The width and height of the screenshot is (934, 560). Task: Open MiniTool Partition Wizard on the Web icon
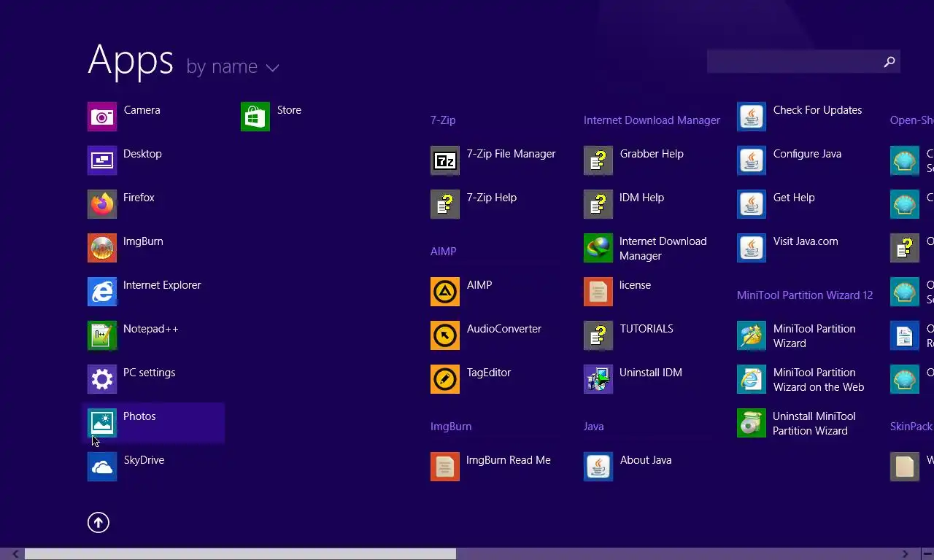(752, 379)
